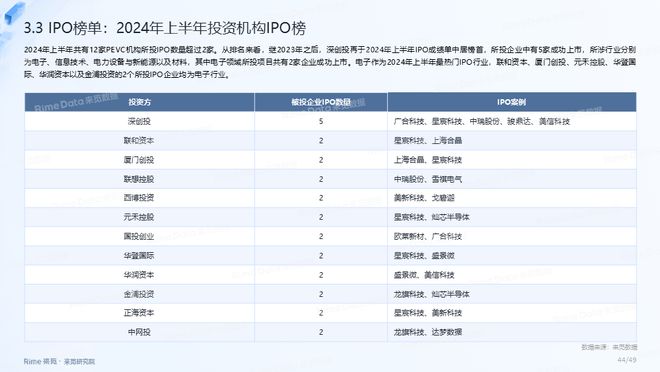
Task: Select the slide title IPO榜单 heading
Action: [x=165, y=28]
